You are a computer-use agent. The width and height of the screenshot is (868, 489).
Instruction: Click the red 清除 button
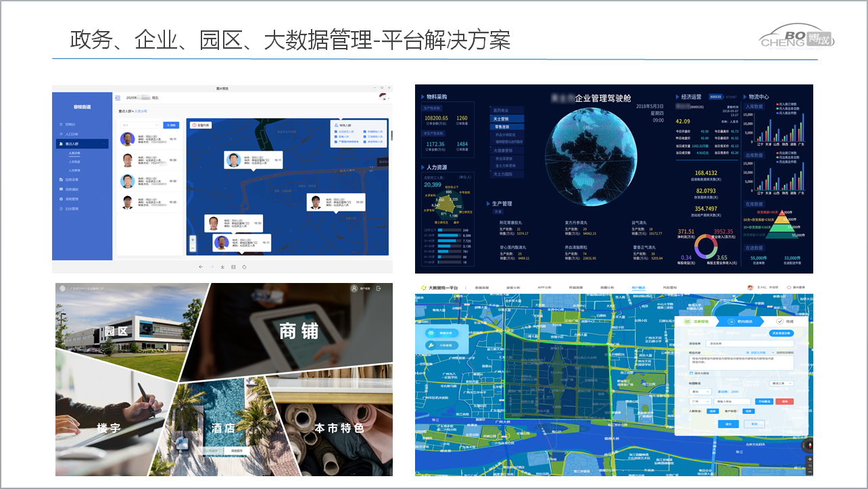tap(783, 401)
